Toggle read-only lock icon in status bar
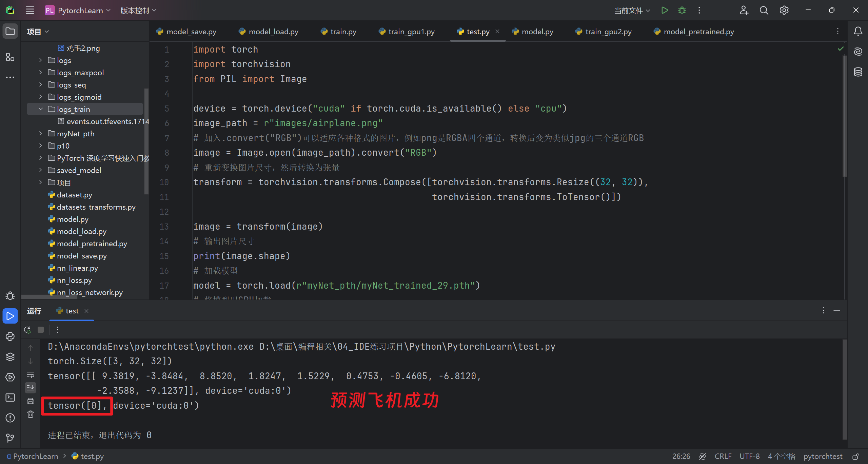Screen dimensions: 868x464 tap(856, 457)
